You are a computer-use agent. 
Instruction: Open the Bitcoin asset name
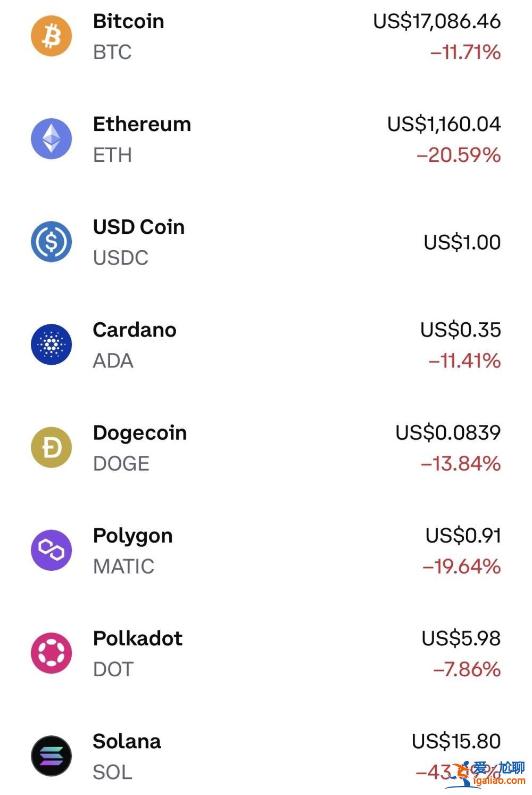pyautogui.click(x=128, y=21)
